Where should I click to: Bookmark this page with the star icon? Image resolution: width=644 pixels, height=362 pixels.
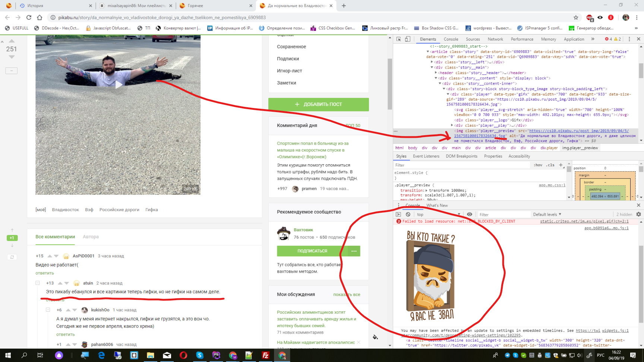[576, 18]
